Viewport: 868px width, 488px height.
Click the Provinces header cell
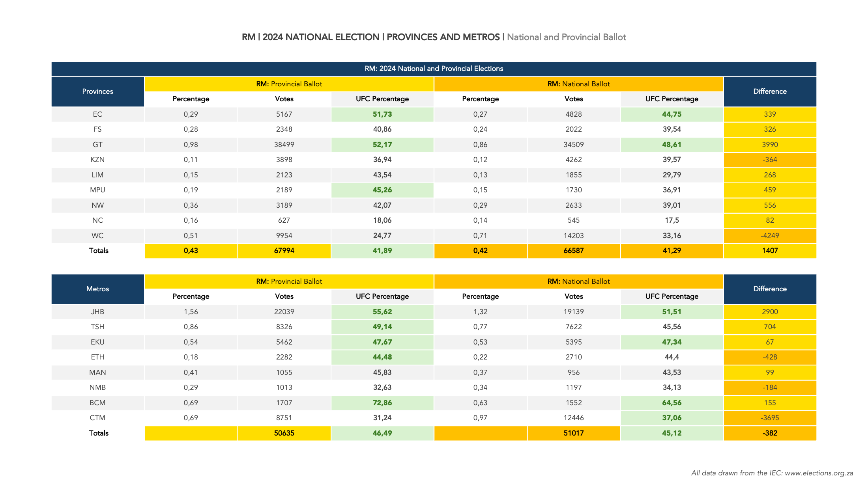click(97, 91)
